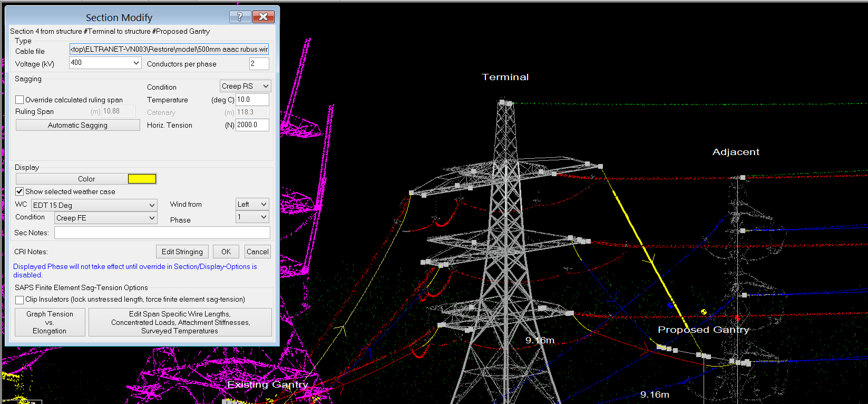
Task: Click the help question mark button
Action: click(x=240, y=17)
